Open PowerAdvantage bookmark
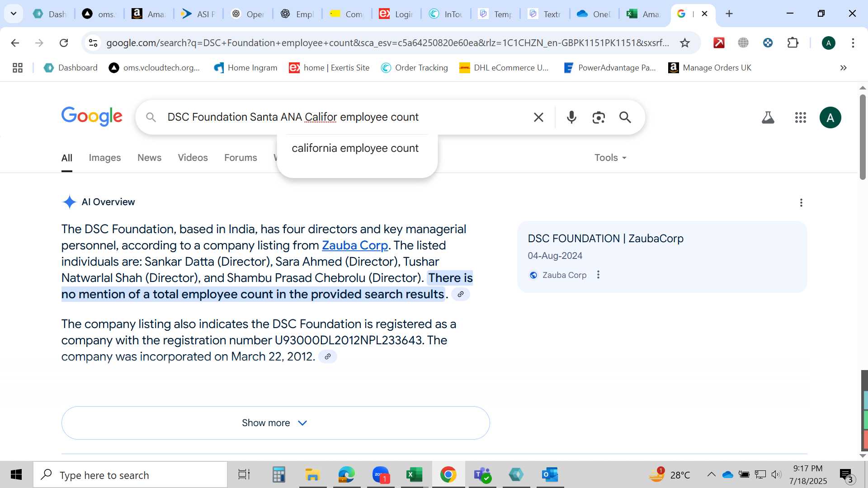The width and height of the screenshot is (868, 488). [x=610, y=68]
